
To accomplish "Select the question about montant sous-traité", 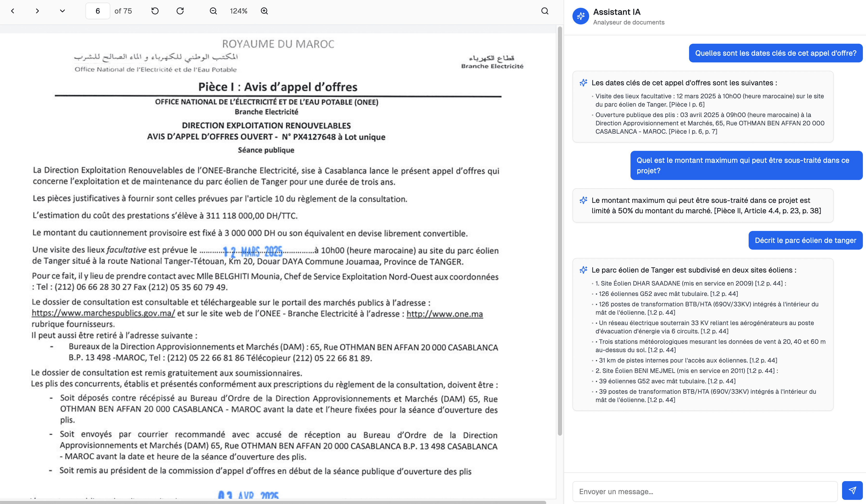I will [x=746, y=165].
